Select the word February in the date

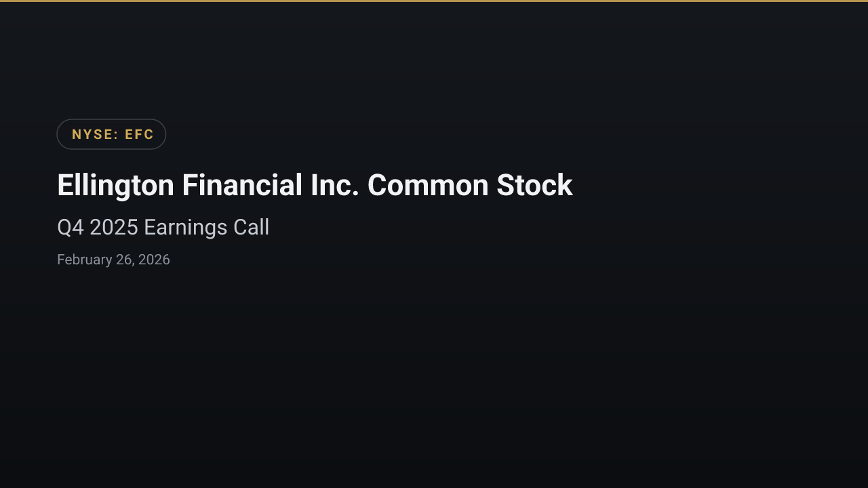coord(85,260)
